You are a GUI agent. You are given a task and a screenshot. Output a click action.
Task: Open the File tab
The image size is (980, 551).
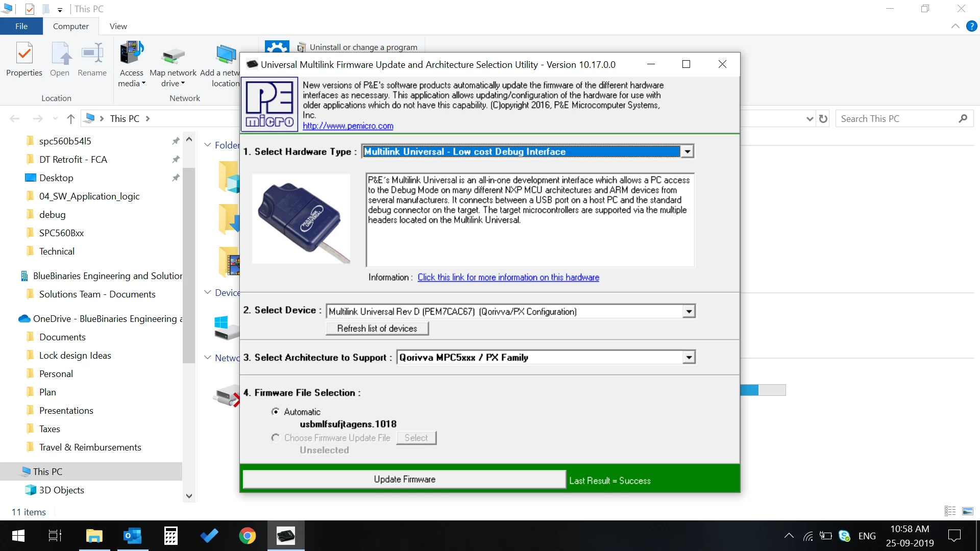(x=21, y=26)
